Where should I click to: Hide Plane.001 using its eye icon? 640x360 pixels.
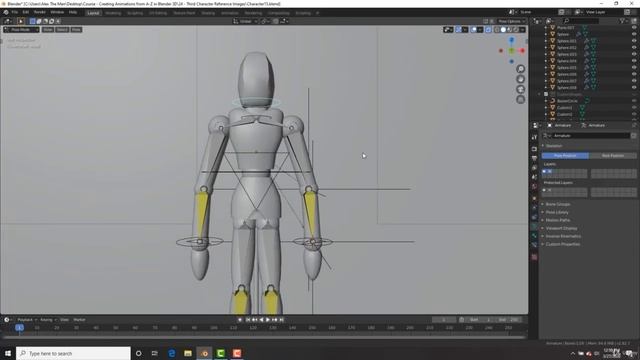[x=634, y=28]
